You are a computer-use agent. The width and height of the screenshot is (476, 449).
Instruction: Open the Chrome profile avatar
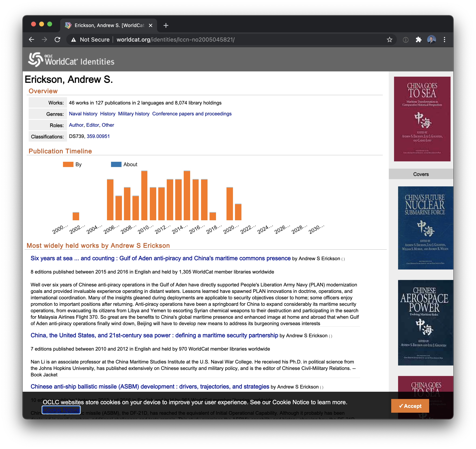pos(431,40)
